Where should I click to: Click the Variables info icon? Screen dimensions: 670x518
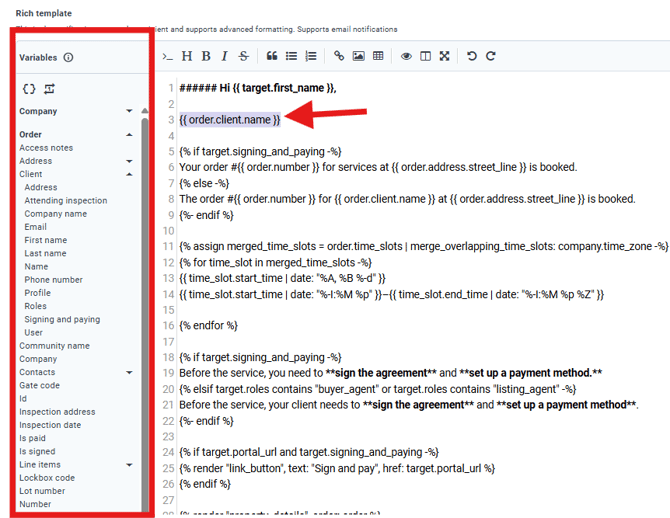pyautogui.click(x=69, y=58)
